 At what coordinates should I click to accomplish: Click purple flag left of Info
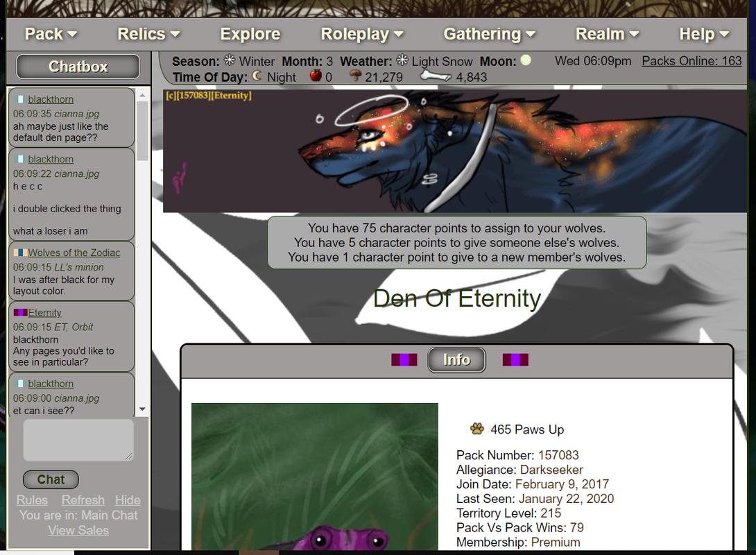(404, 360)
